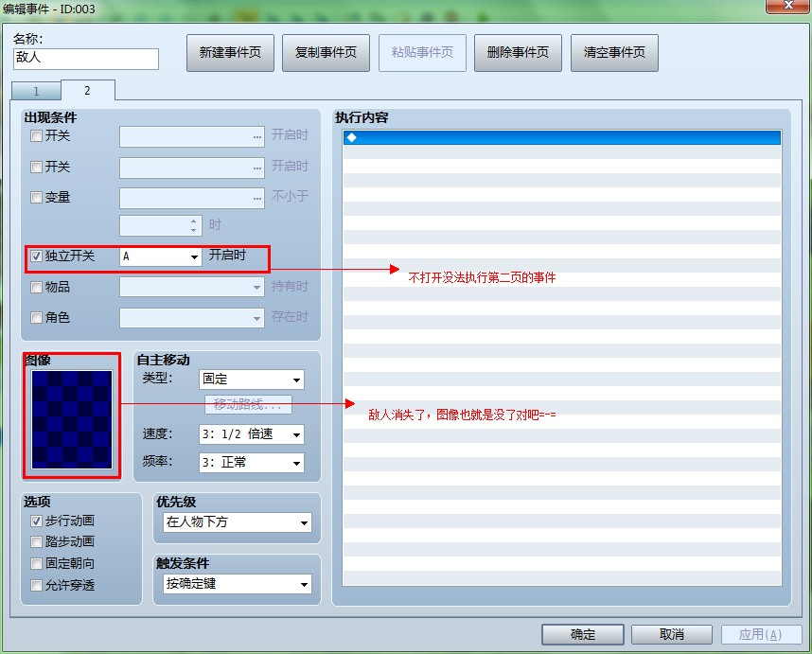This screenshot has width=812, height=654.
Task: Click the ellipsis in first 开关 field
Action: click(x=257, y=137)
